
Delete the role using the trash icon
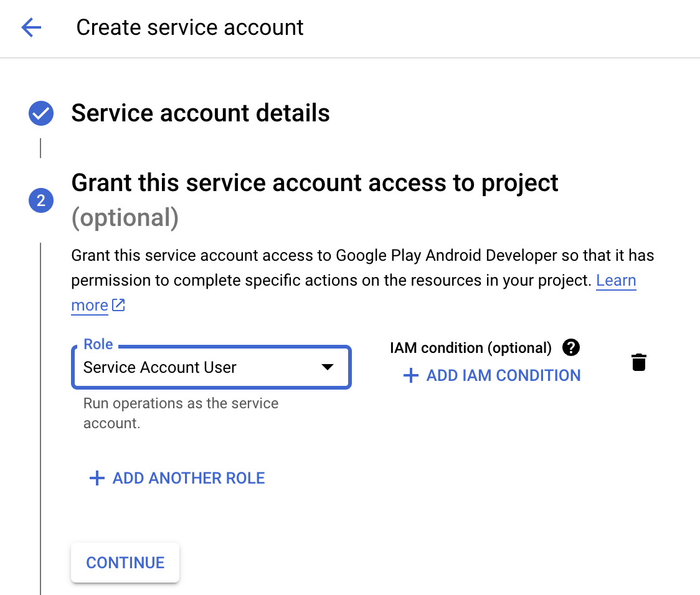point(638,362)
